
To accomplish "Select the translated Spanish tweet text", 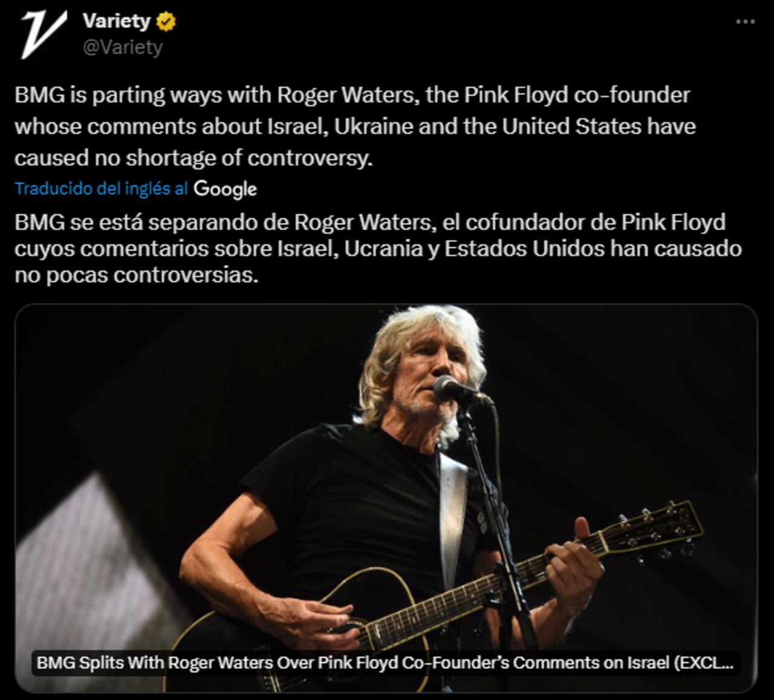I will (x=379, y=248).
